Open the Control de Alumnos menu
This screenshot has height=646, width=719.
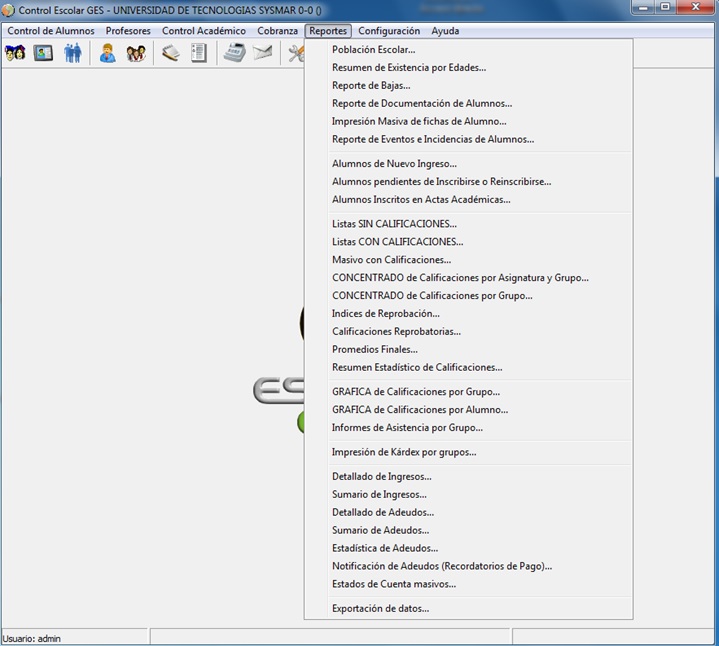coord(51,31)
